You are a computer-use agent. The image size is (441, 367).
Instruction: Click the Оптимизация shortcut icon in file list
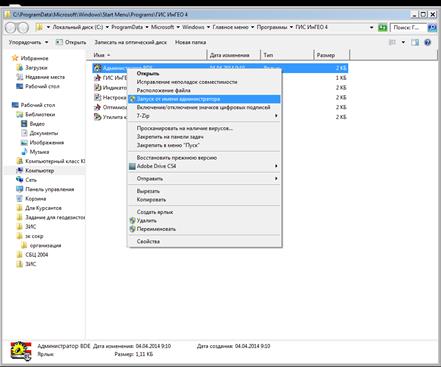coord(97,107)
